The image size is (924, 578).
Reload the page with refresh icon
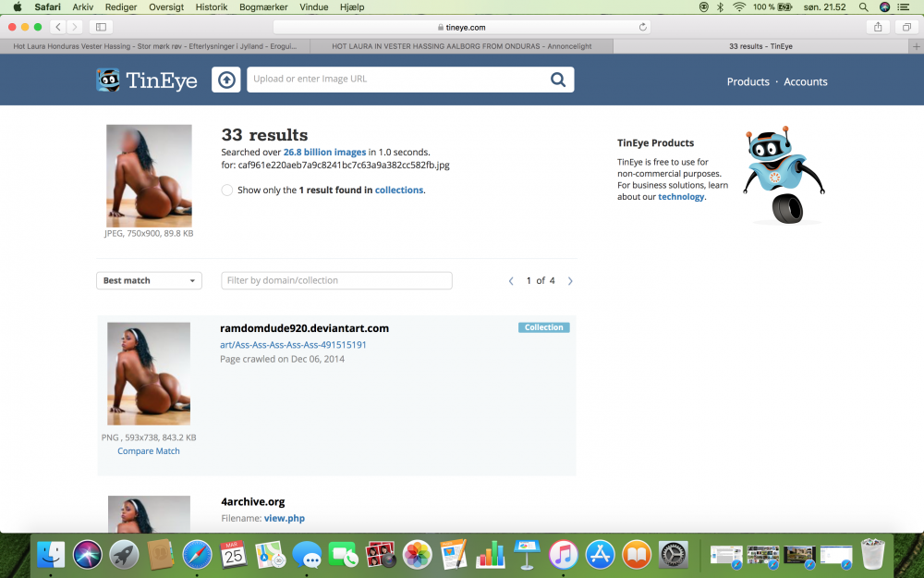click(x=642, y=27)
